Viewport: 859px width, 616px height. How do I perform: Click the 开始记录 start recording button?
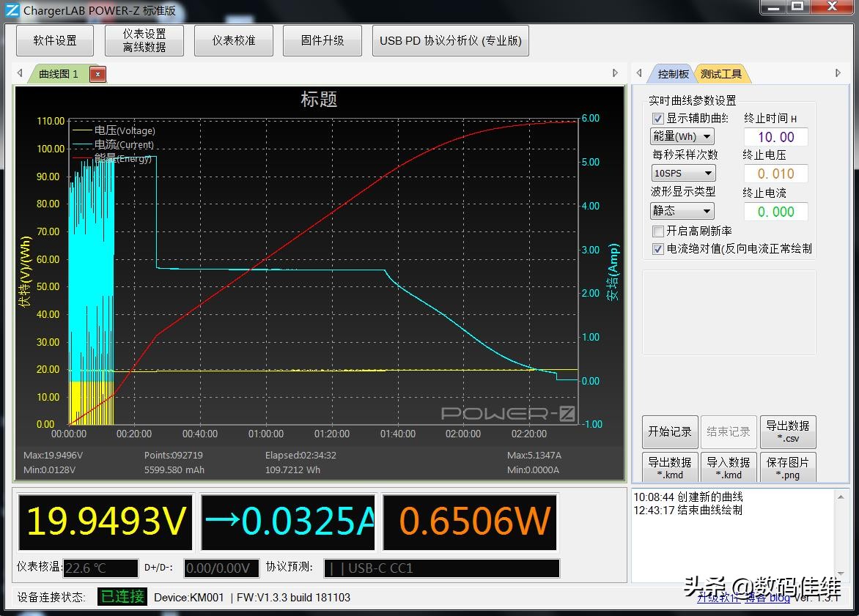(669, 432)
